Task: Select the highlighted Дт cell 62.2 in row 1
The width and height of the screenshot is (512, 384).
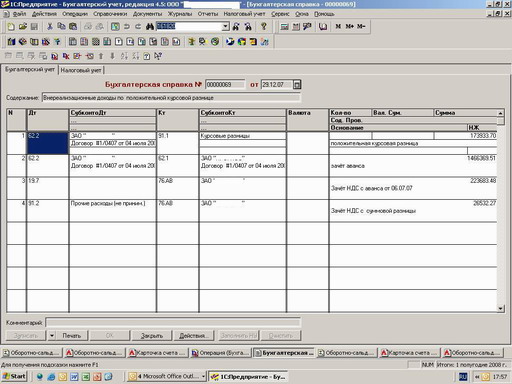Action: pos(47,143)
